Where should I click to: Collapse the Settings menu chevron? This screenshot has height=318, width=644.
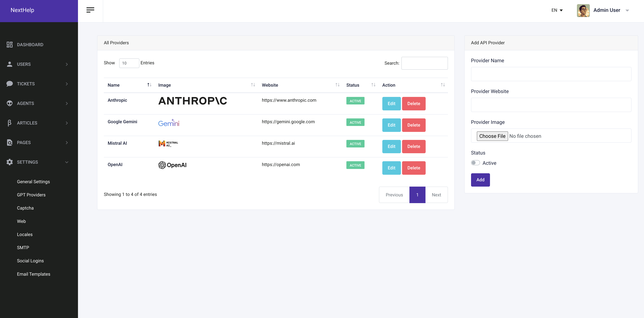tap(67, 162)
